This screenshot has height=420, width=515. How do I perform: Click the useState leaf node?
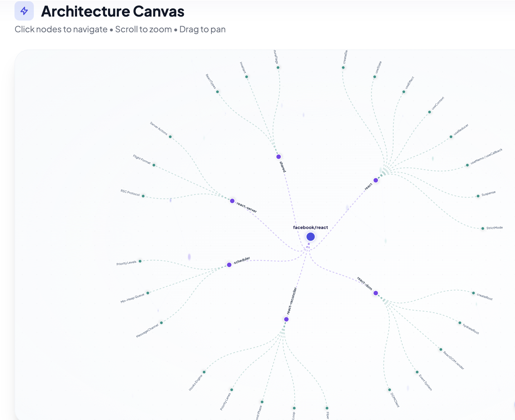pos(374,76)
